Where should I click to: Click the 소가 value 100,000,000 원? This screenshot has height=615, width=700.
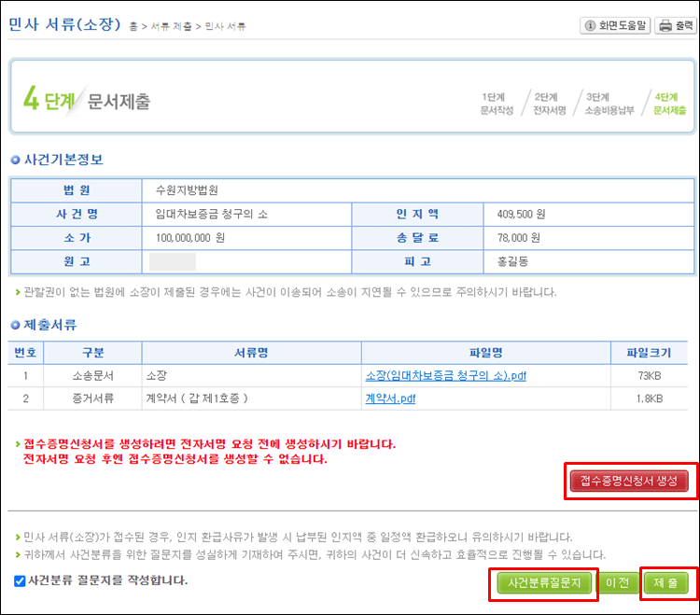(x=190, y=238)
